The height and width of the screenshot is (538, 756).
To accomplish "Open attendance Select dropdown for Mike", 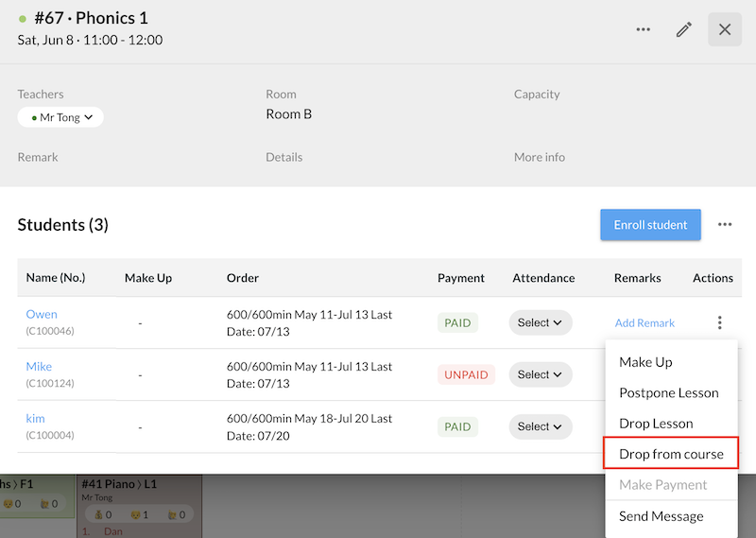I will [541, 374].
